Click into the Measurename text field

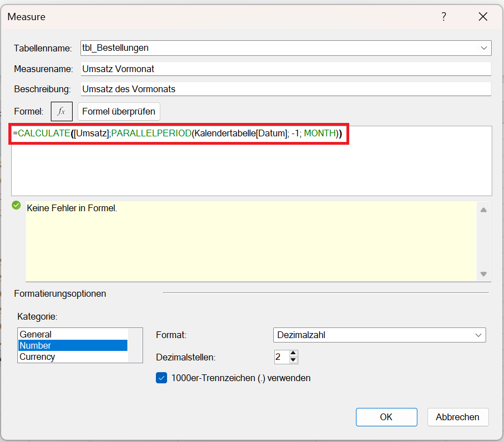285,69
